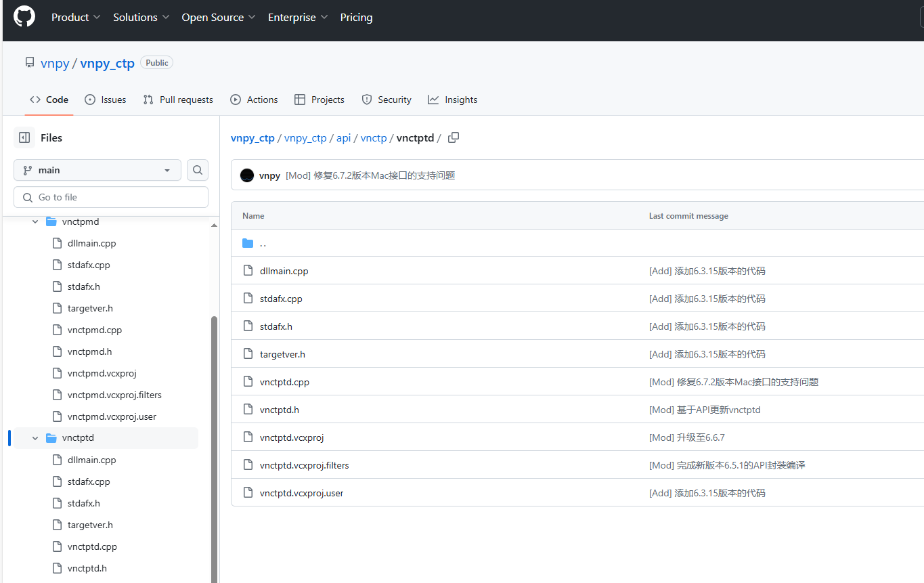Click file icon of vnctptd.vcxproj.user in main list
924x583 pixels.
[248, 493]
